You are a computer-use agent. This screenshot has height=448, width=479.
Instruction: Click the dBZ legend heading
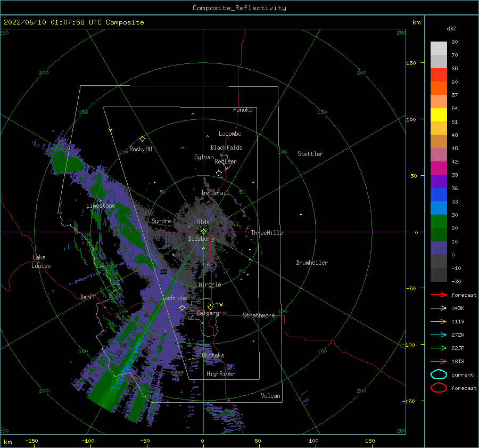451,28
